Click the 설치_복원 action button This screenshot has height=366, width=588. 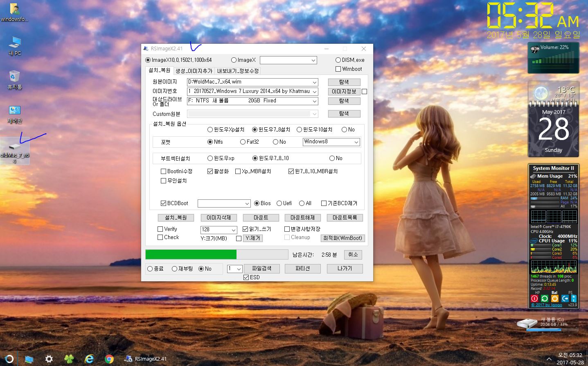[x=176, y=218]
